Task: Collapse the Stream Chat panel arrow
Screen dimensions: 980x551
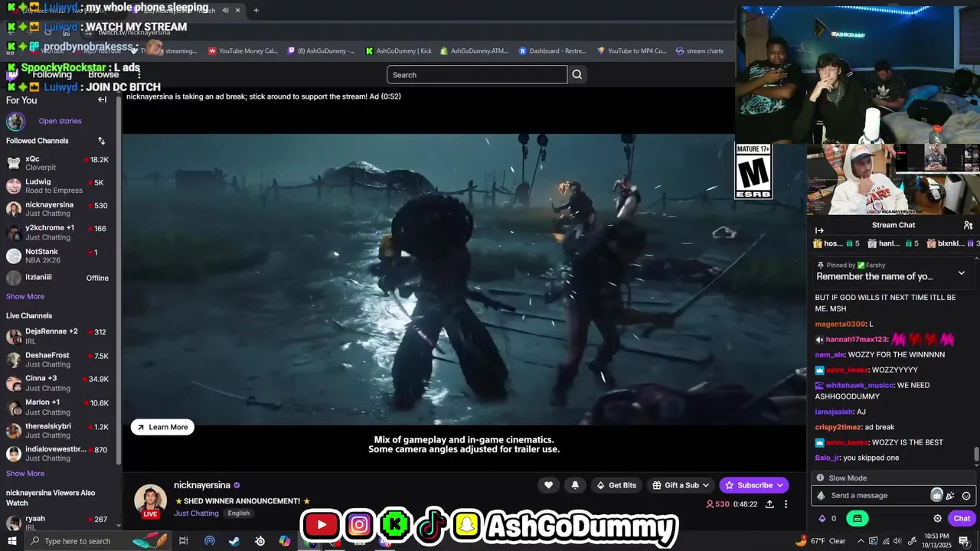Action: click(819, 230)
